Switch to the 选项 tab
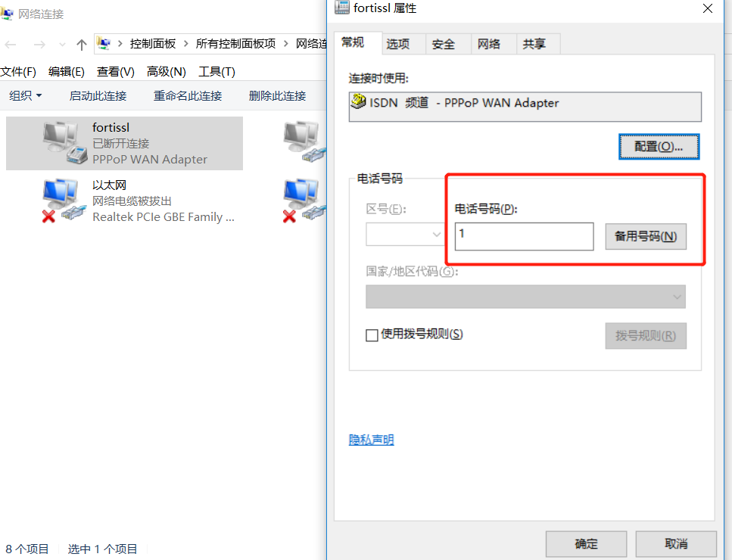Viewport: 732px width, 560px height. [397, 45]
